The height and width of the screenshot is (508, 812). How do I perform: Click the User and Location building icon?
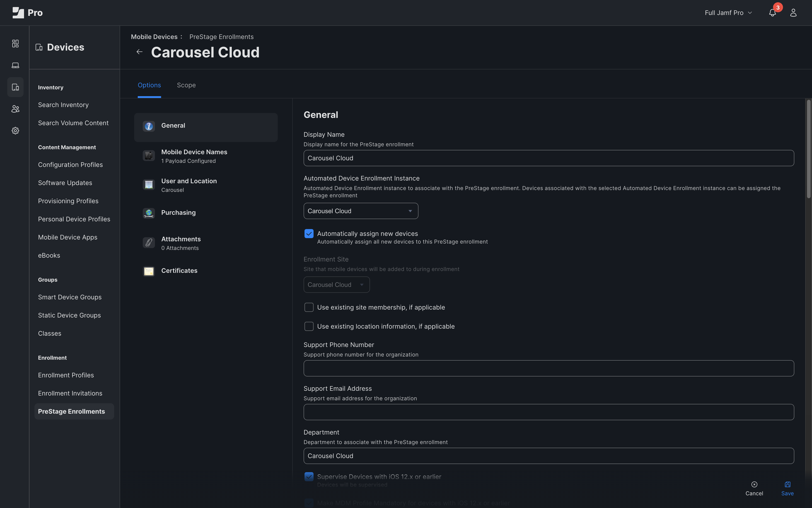point(149,185)
